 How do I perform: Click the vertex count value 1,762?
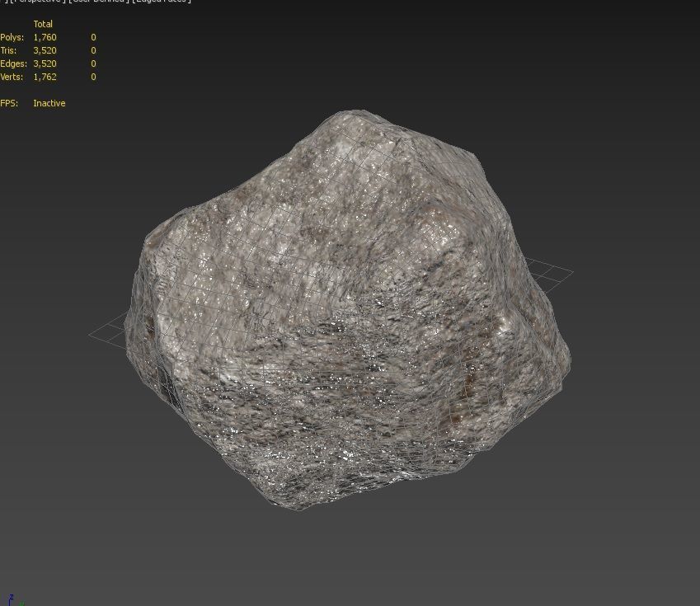[x=45, y=77]
